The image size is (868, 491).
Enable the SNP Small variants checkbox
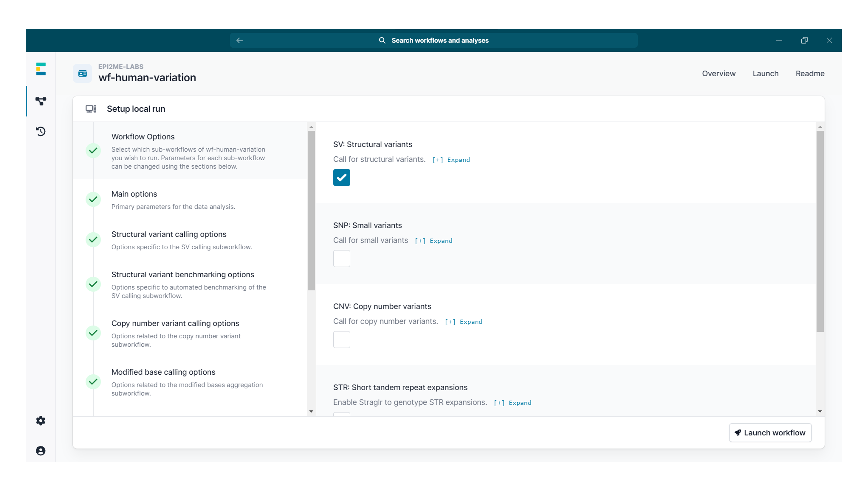[x=342, y=259]
